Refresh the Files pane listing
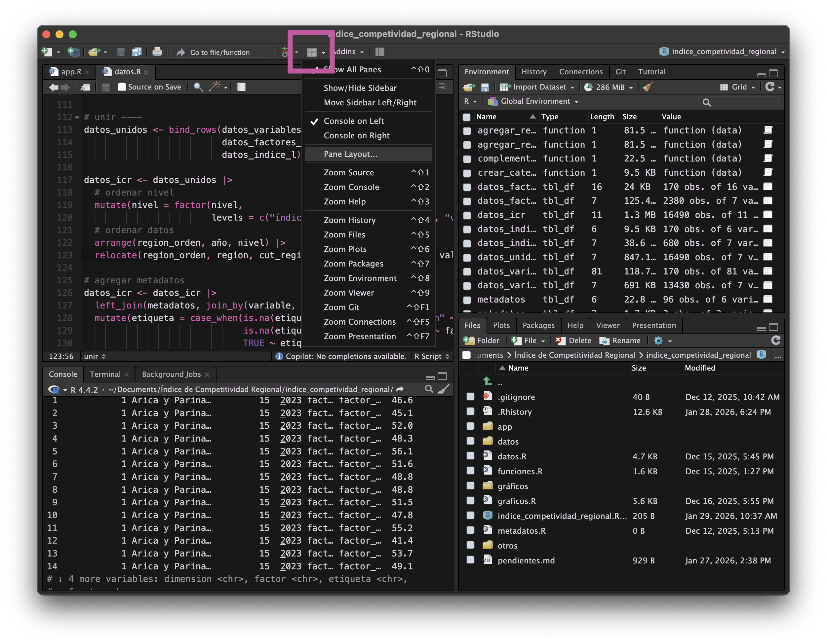Screen dimensions: 827x644 tap(775, 340)
